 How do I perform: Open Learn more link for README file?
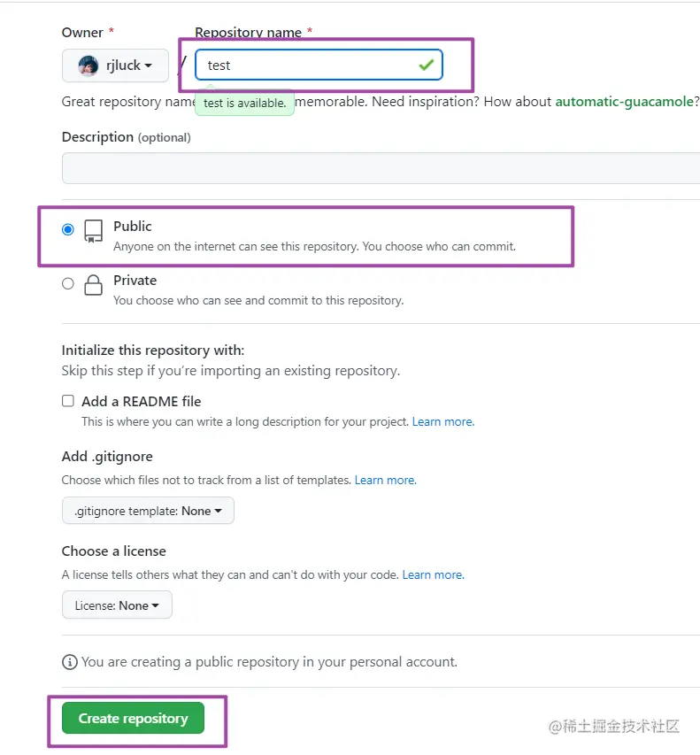[x=442, y=422]
